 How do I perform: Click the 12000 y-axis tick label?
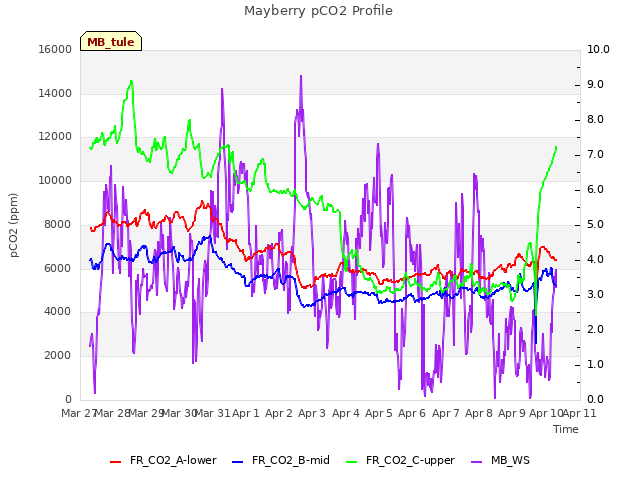tap(55, 137)
